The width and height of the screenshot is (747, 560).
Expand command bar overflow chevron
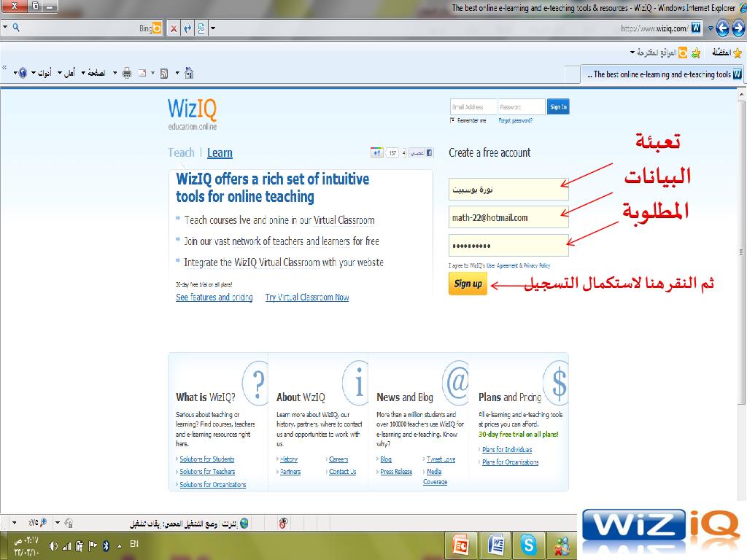4,68
